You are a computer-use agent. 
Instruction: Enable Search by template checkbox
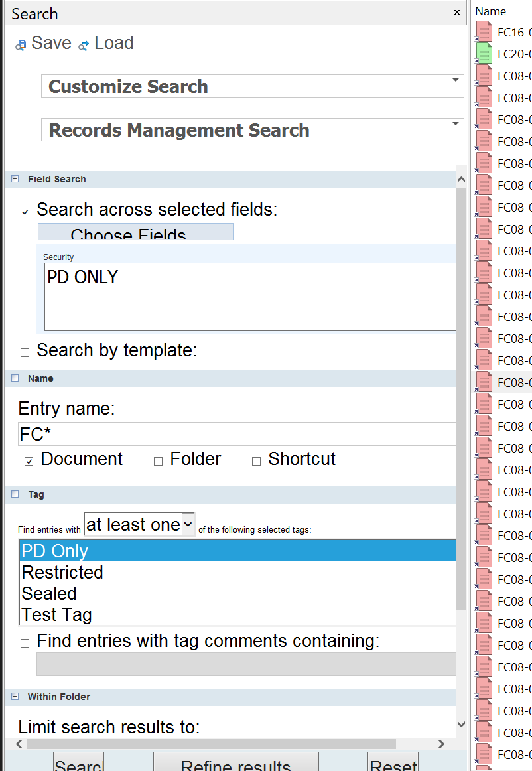[25, 352]
